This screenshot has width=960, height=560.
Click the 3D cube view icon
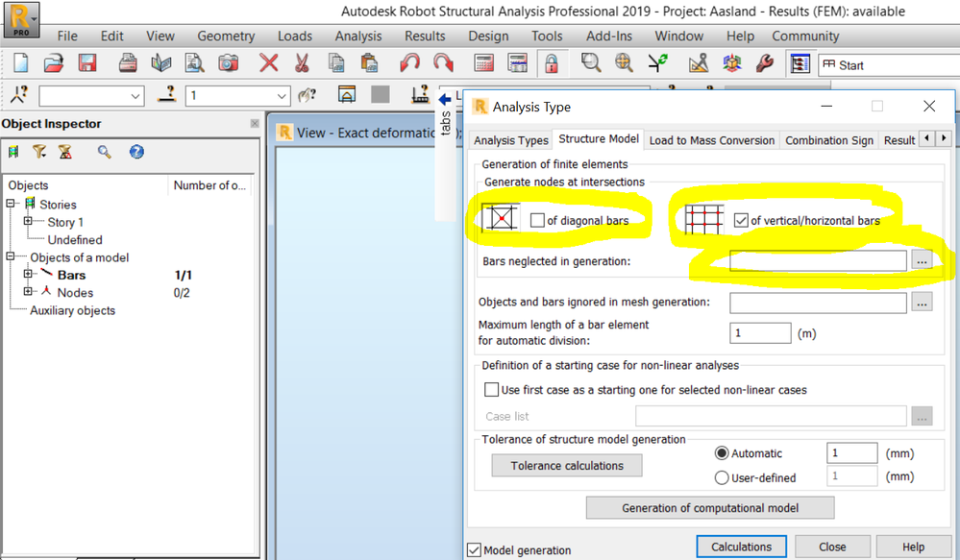click(x=731, y=63)
